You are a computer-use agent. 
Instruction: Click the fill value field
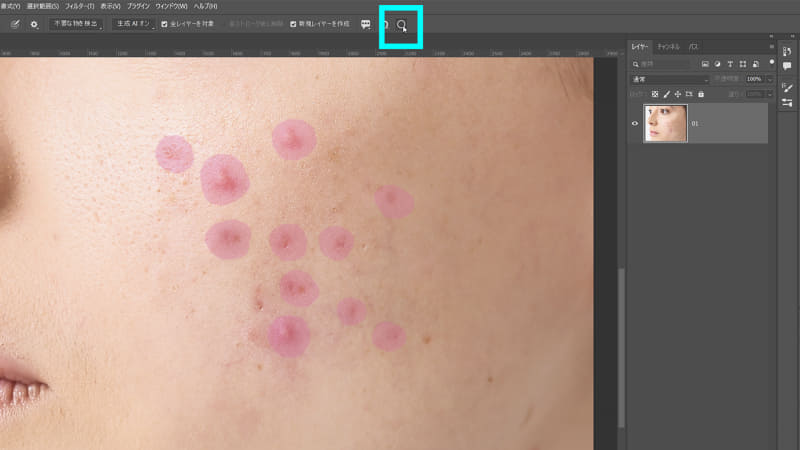point(754,94)
